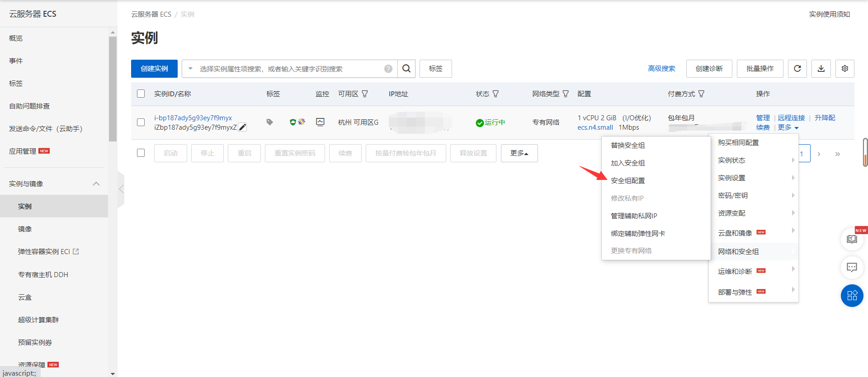Click 创建实例 button
Image resolution: width=868 pixels, height=377 pixels.
coord(154,68)
